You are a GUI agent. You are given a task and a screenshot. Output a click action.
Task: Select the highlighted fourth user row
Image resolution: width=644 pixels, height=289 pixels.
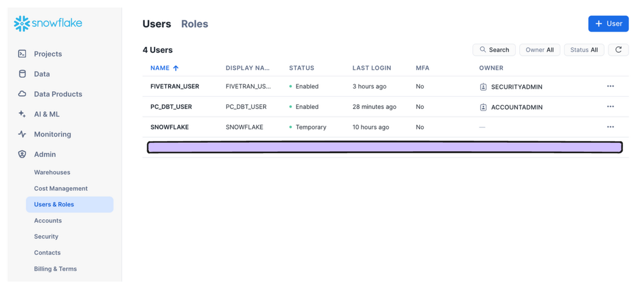coord(384,147)
